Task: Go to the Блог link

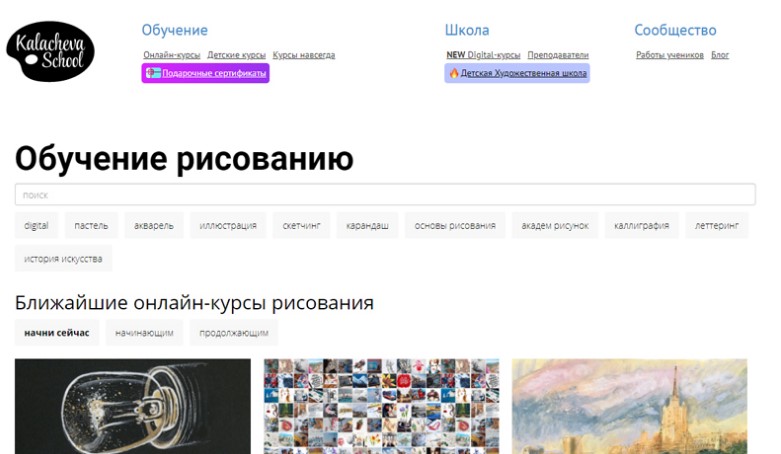Action: click(720, 55)
